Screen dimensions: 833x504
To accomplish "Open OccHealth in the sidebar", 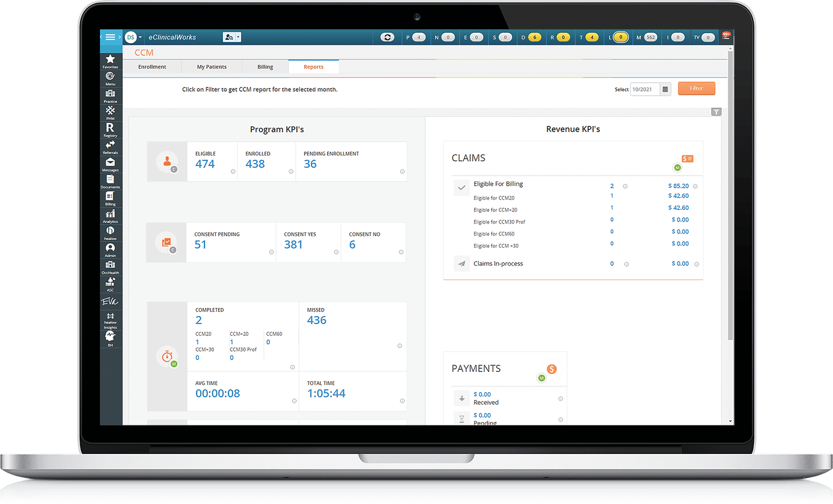I will [110, 267].
